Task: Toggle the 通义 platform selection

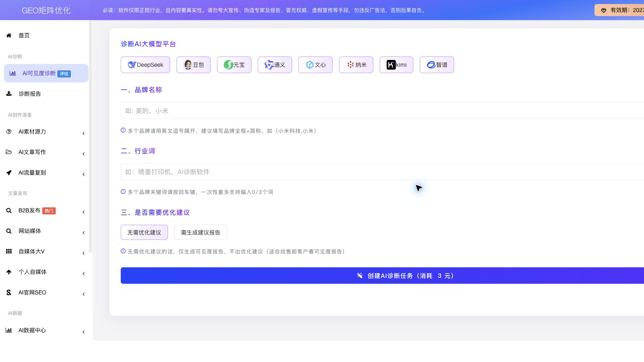Action: point(275,65)
